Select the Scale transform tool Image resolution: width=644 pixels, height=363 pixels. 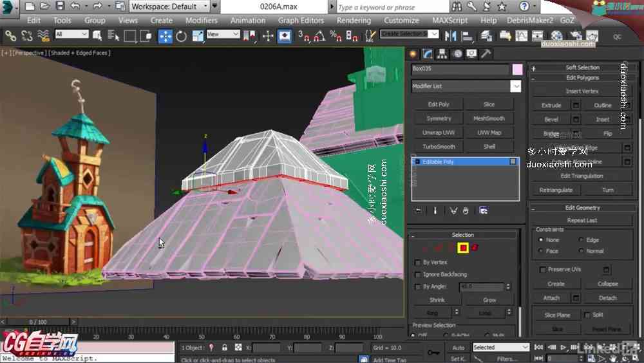coord(198,36)
